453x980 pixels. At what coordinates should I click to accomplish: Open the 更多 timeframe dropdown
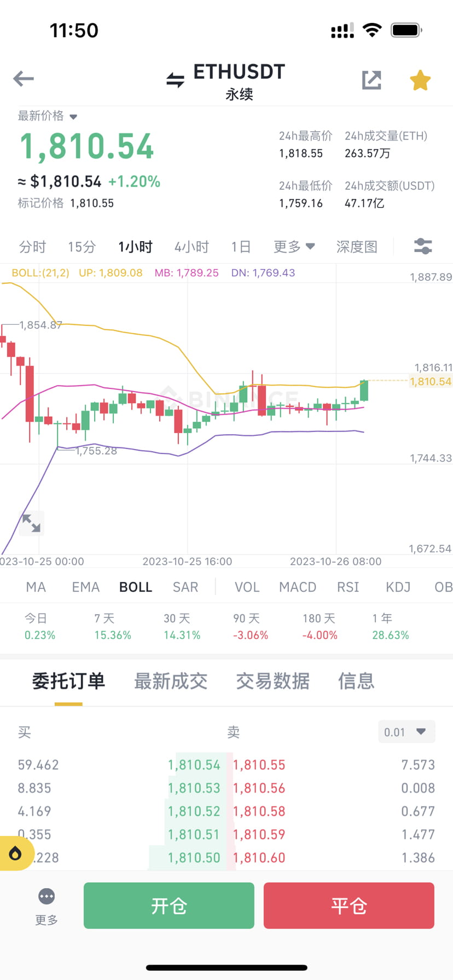pos(294,247)
